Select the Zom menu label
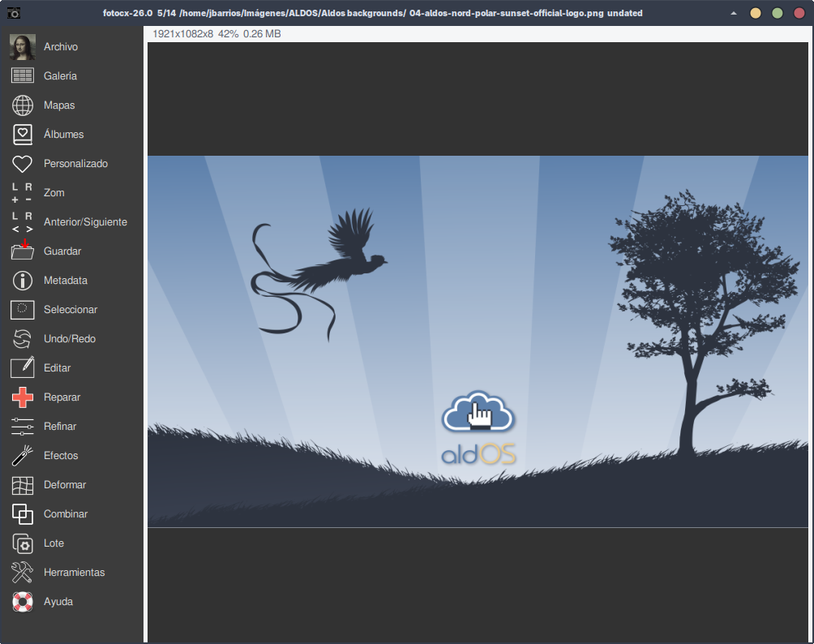Screen dimensions: 814x644 point(54,193)
